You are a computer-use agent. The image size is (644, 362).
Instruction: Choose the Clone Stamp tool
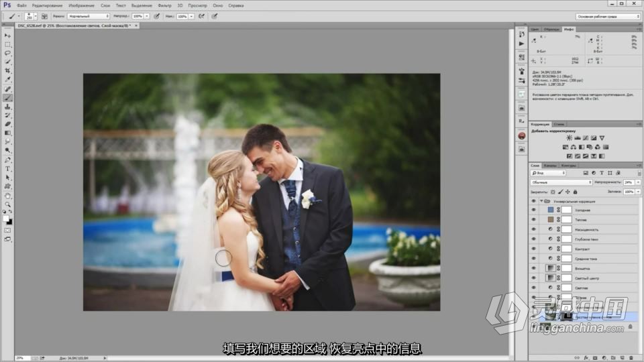pyautogui.click(x=7, y=107)
